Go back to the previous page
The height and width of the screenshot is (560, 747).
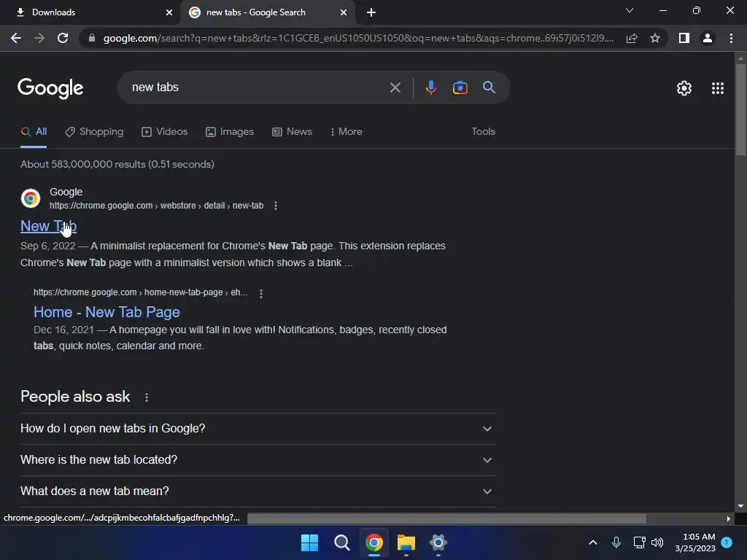tap(16, 38)
